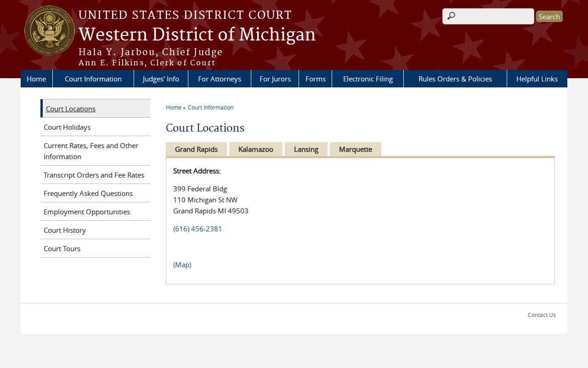The height and width of the screenshot is (368, 588).
Task: Click the Home breadcrumb link
Action: click(174, 107)
